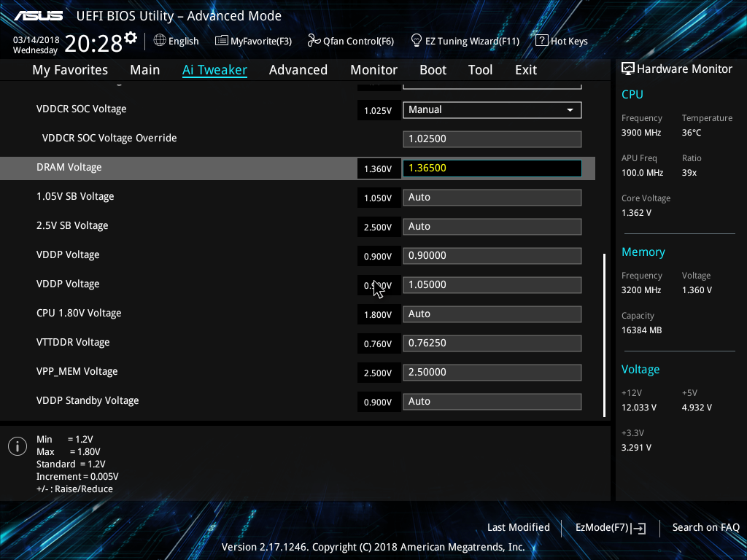
Task: Start EZ Tuning Wizard(F11)
Action: pos(465,41)
